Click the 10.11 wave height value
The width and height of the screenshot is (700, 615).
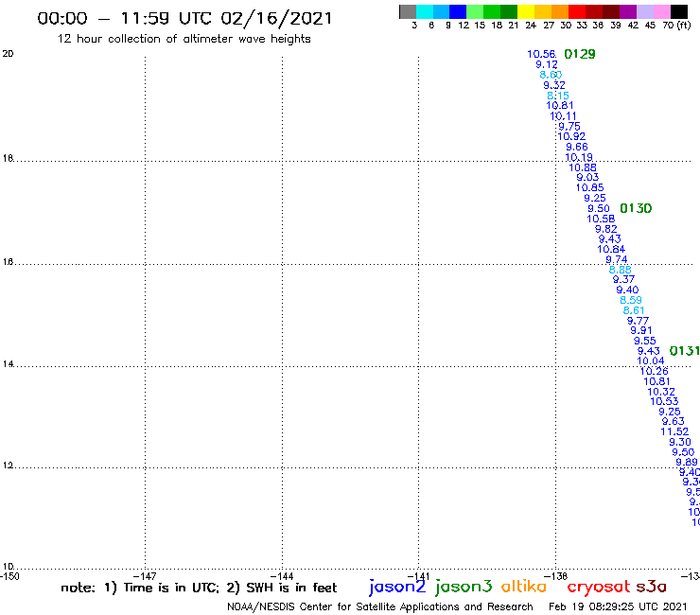(x=563, y=116)
